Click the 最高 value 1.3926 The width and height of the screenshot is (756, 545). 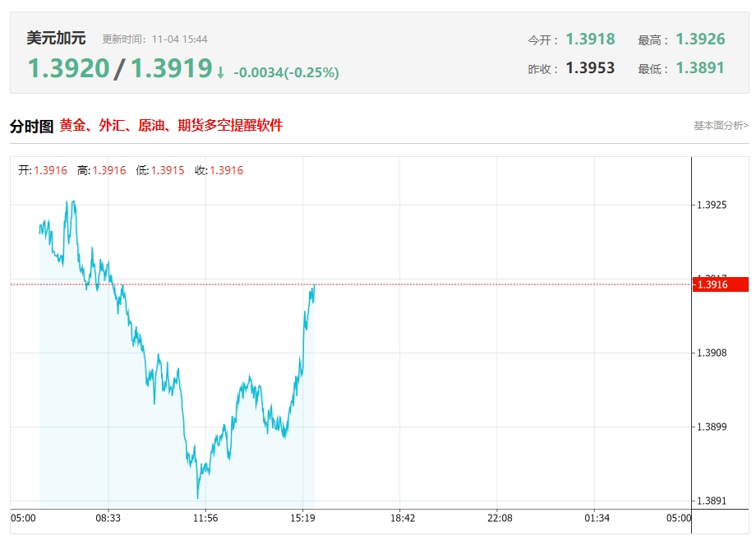[700, 39]
